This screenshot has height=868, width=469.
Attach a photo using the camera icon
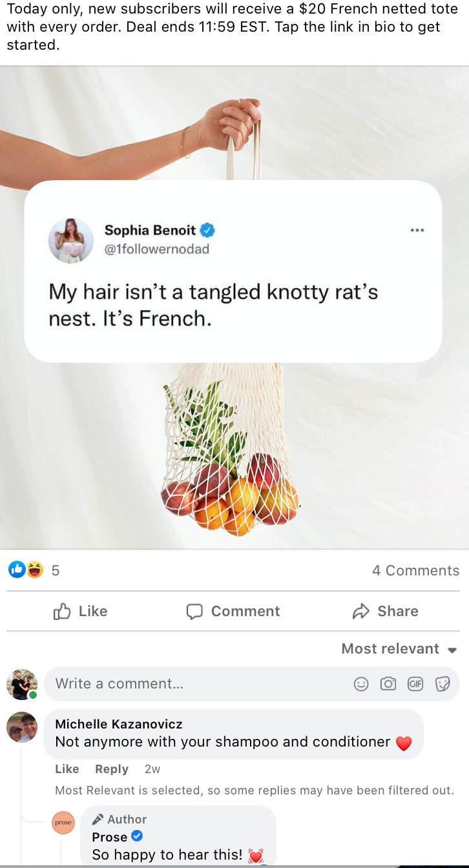tap(388, 684)
